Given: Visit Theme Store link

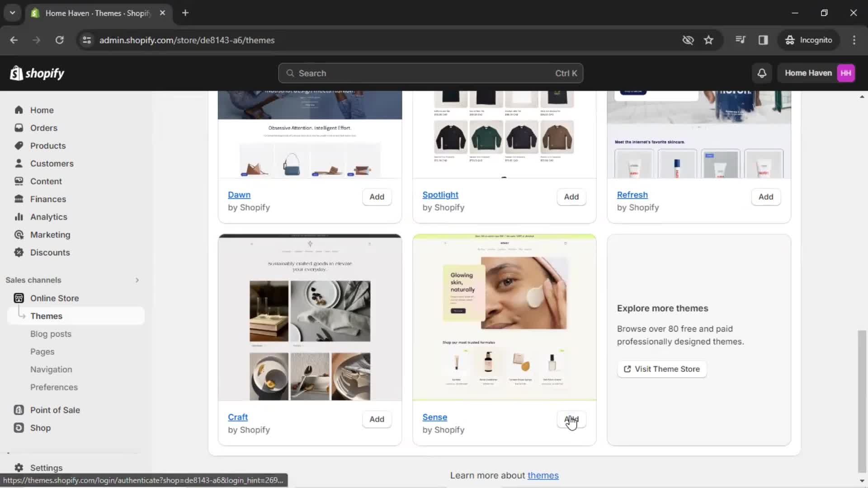Looking at the screenshot, I should pos(662,369).
